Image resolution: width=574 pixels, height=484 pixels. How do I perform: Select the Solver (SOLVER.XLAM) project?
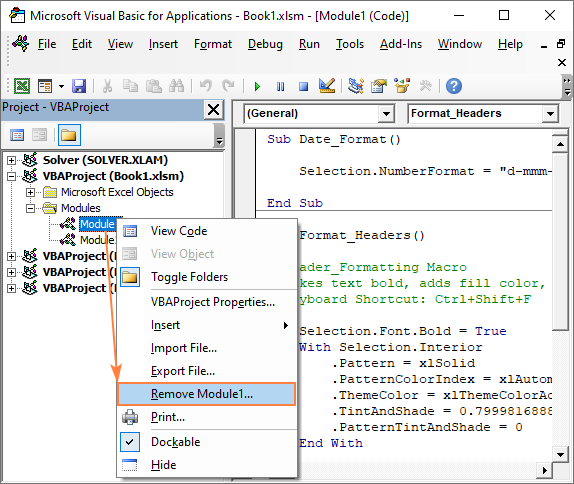click(x=105, y=160)
